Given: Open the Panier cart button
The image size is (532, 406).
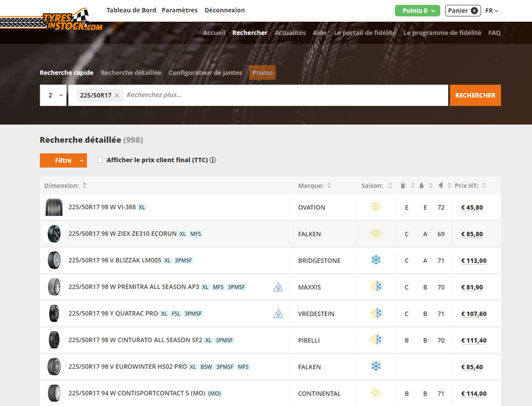Looking at the screenshot, I should click(463, 11).
